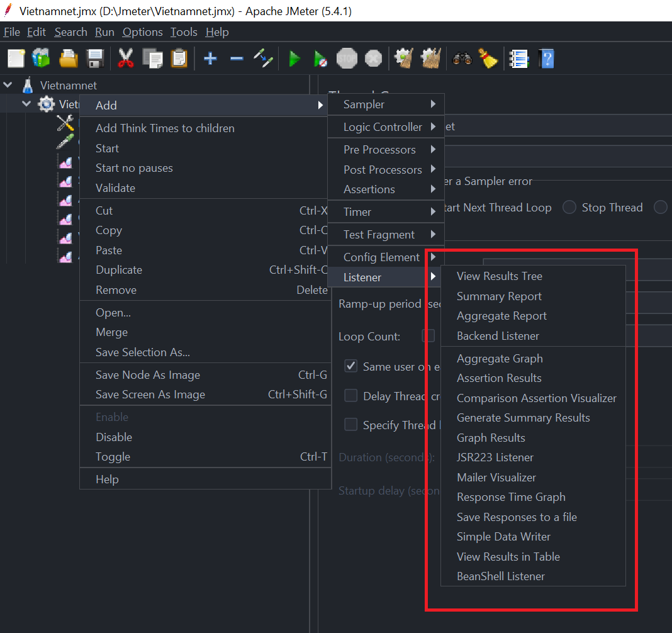672x633 pixels.
Task: Expand the Config Element submenu
Action: pos(386,257)
